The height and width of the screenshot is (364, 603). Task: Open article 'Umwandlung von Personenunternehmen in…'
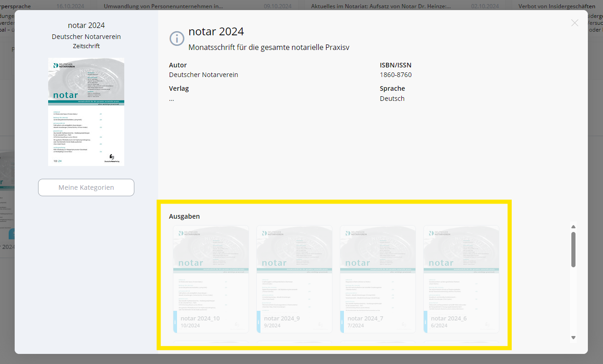[x=163, y=6]
